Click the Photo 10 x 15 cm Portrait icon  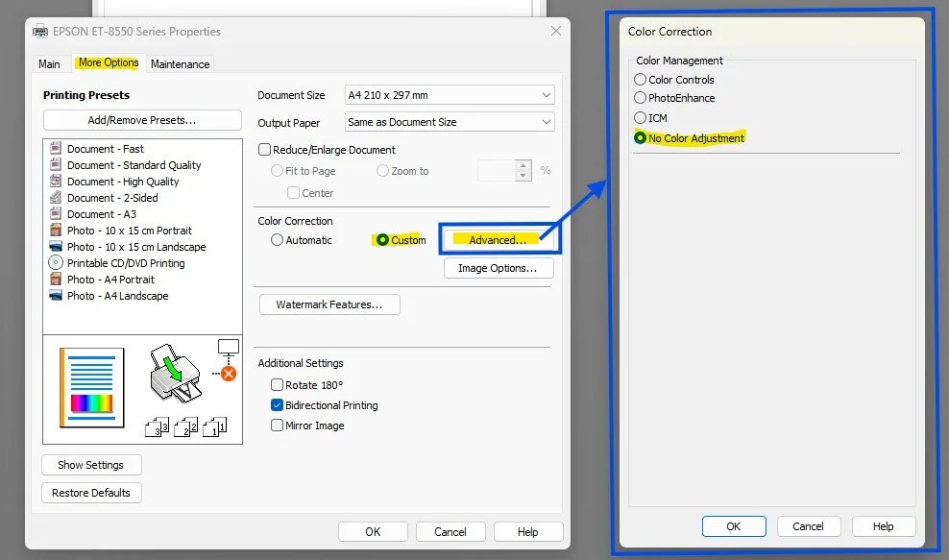tap(56, 231)
